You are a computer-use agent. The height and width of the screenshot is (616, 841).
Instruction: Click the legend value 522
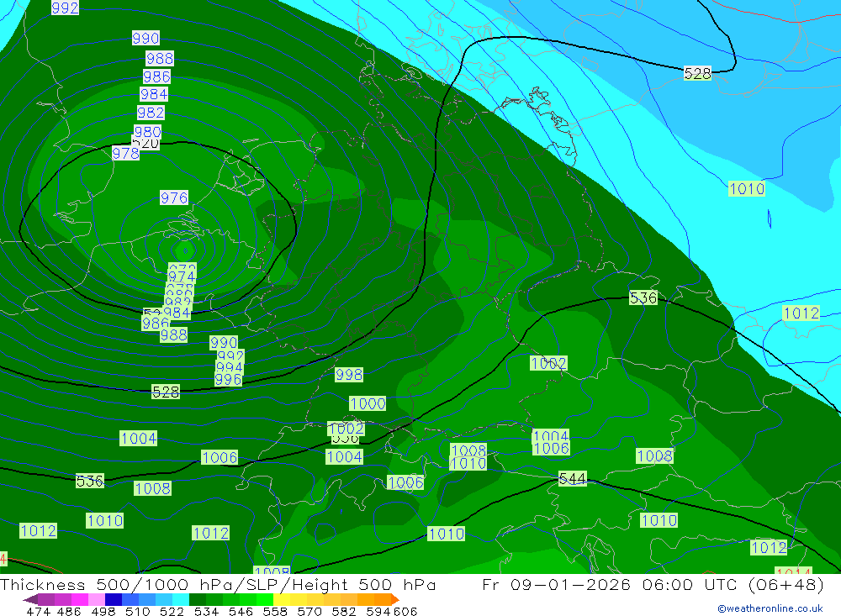pos(172,611)
